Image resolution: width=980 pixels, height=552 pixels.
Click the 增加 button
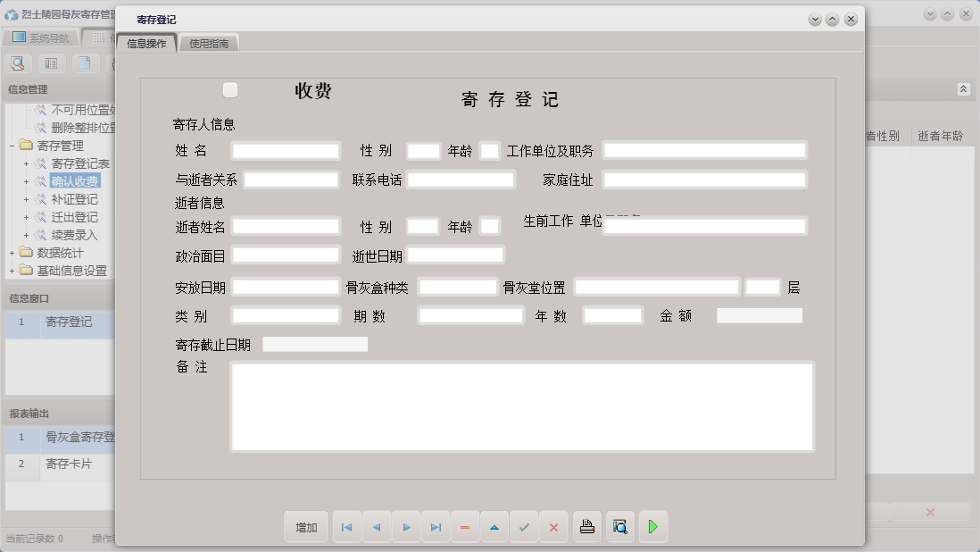pyautogui.click(x=306, y=527)
